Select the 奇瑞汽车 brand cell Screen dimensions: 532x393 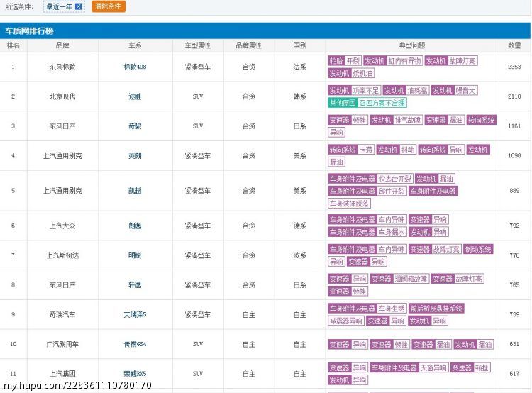[62, 314]
